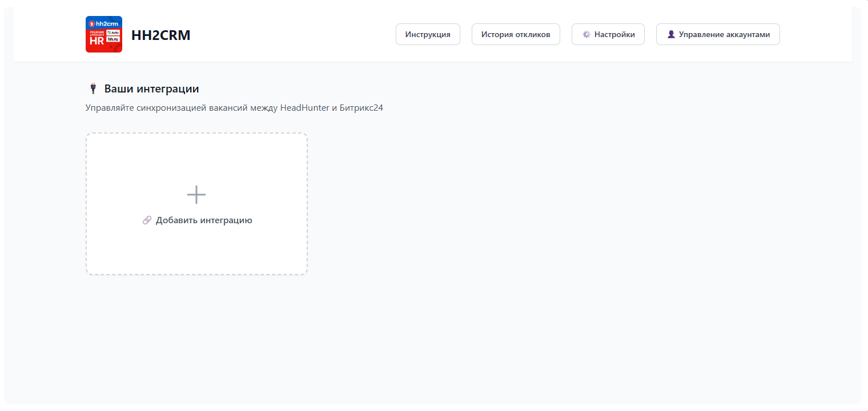Image resolution: width=868 pixels, height=411 pixels.
Task: Click the person icon on Управление аккаунтами
Action: (671, 34)
